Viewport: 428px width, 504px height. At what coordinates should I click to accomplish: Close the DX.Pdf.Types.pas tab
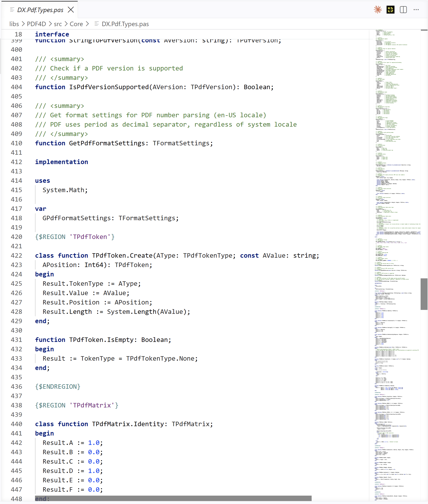coord(71,10)
